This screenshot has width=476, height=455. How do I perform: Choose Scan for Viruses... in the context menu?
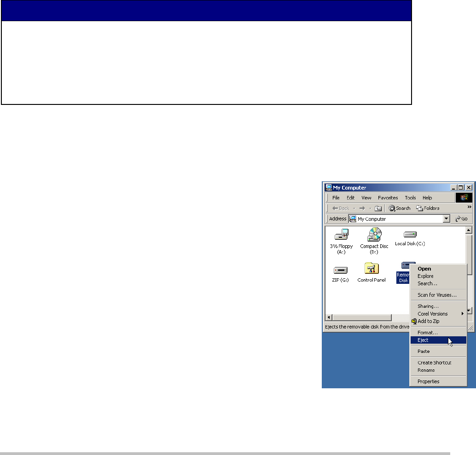pos(438,295)
